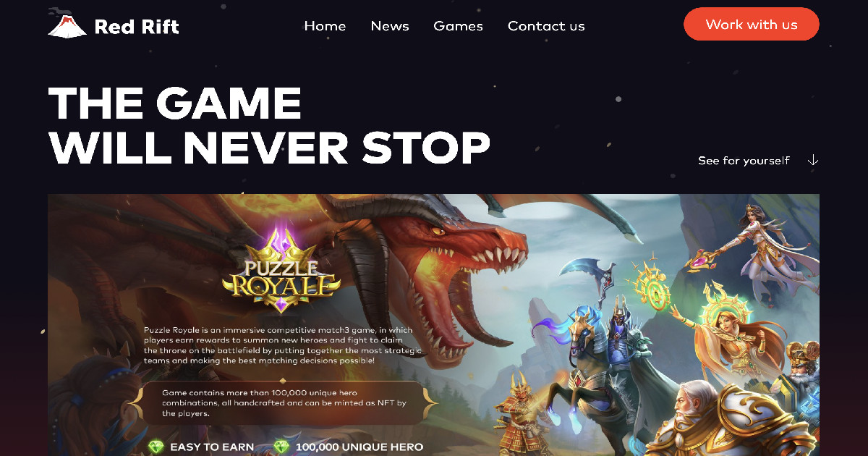Image resolution: width=868 pixels, height=456 pixels.
Task: Click the EASY TO EARN label
Action: 212,447
